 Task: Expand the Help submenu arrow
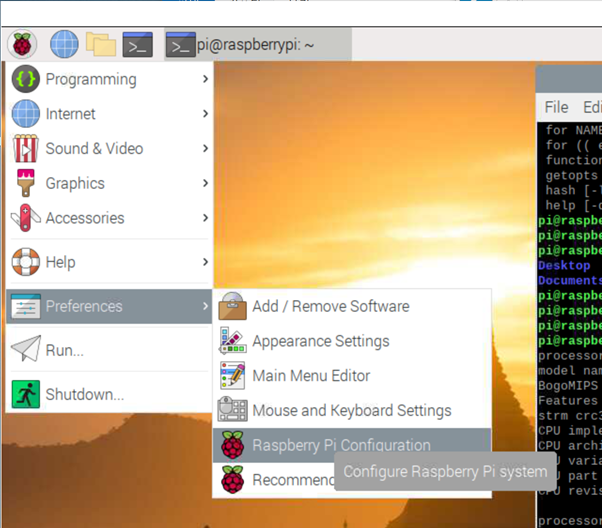pyautogui.click(x=205, y=262)
